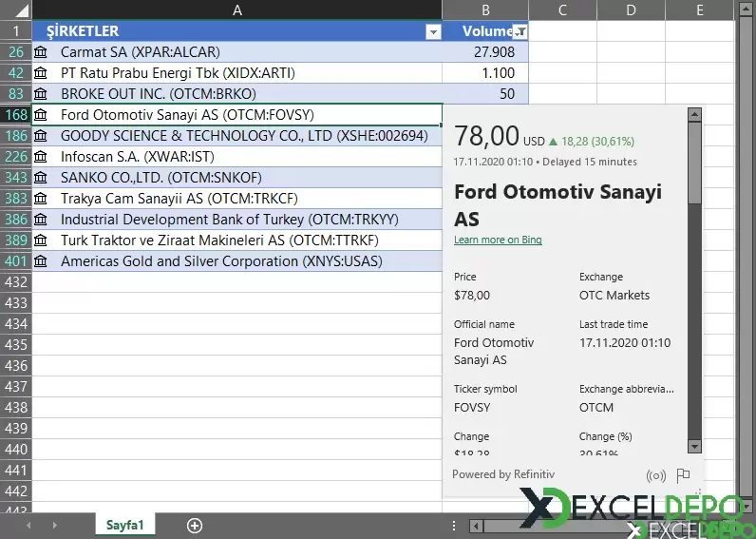Click the Powered by Refinitiv text
The width and height of the screenshot is (756, 539).
(x=503, y=474)
